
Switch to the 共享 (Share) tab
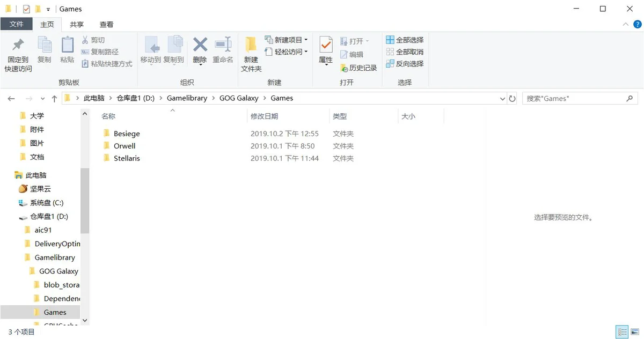pyautogui.click(x=77, y=25)
